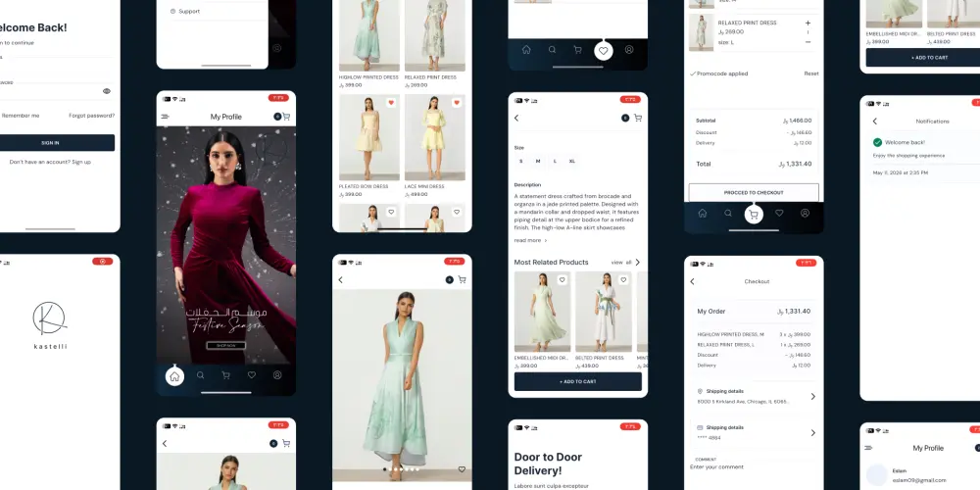Image resolution: width=980 pixels, height=490 pixels.
Task: Go back from Checkout screen
Action: 693,281
